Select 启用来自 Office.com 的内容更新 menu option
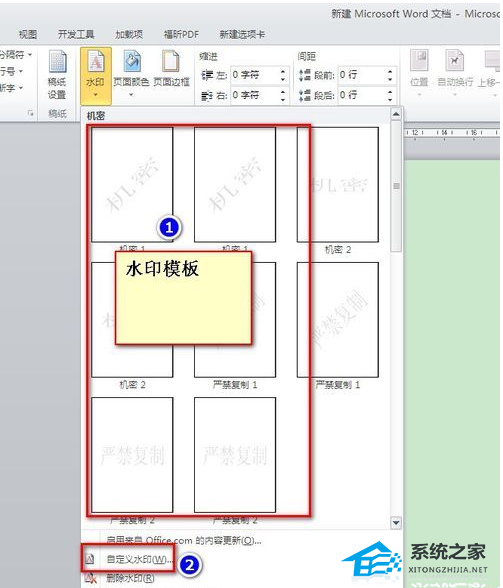Image resolution: width=503 pixels, height=588 pixels. click(184, 540)
